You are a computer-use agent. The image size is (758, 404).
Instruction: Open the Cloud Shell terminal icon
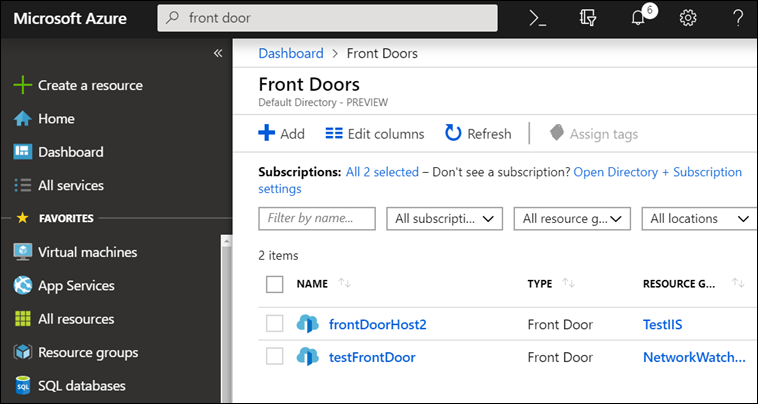(x=538, y=18)
